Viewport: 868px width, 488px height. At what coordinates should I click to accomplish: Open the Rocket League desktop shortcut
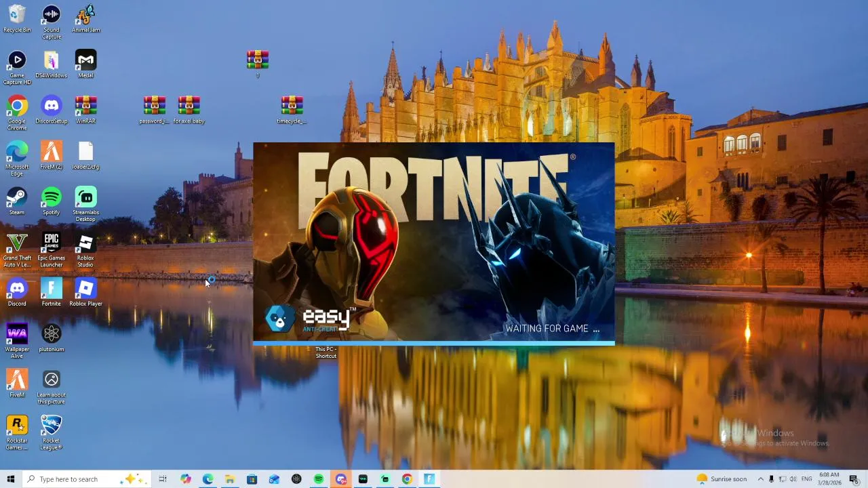[x=52, y=431]
